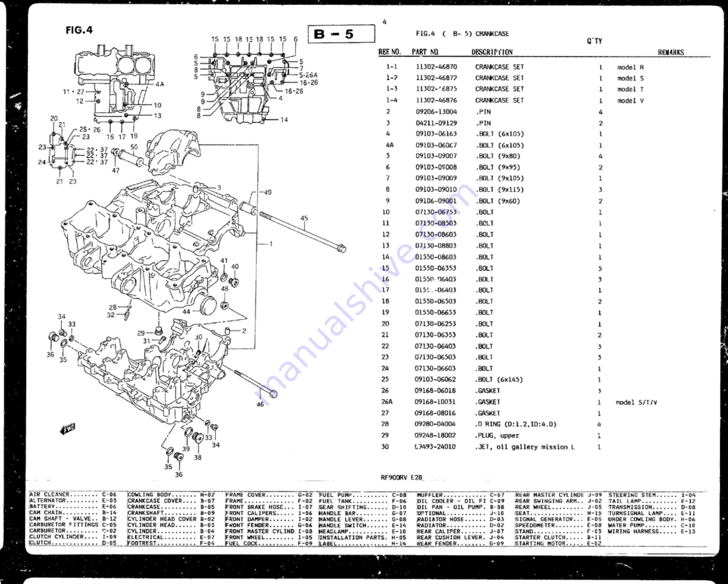Click the '.O RING (D:1.2,ID:4.0)' description
The height and width of the screenshot is (584, 728).
[x=515, y=424]
